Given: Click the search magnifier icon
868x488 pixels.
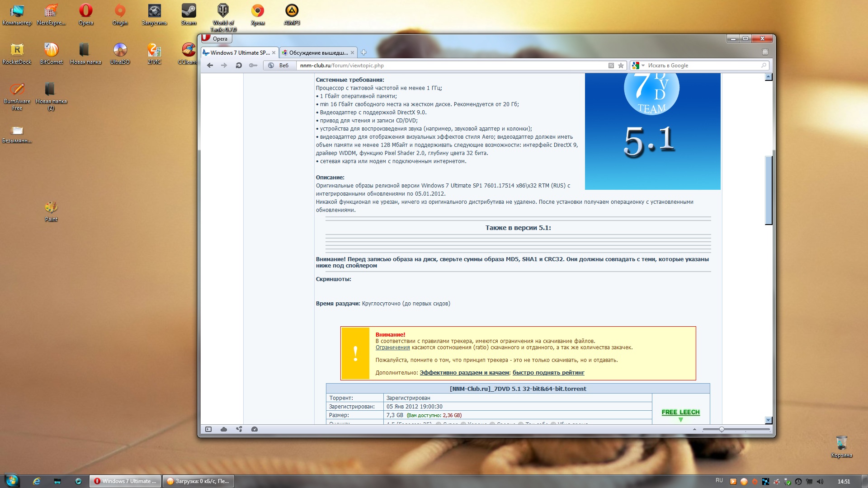Looking at the screenshot, I should coord(764,66).
